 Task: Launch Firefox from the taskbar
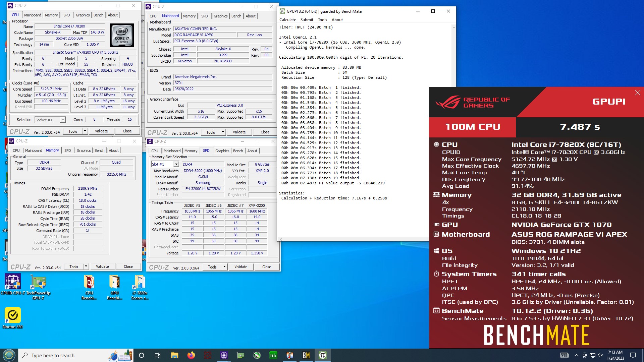click(191, 355)
